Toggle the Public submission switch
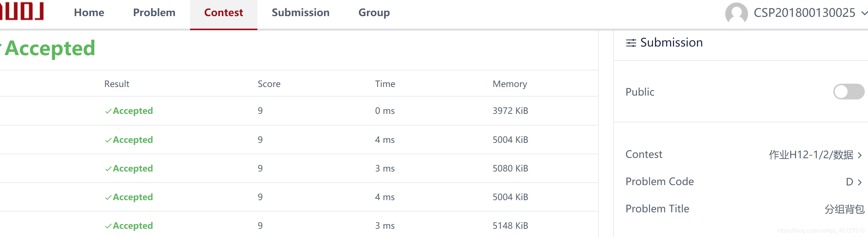The height and width of the screenshot is (237, 868). click(849, 92)
